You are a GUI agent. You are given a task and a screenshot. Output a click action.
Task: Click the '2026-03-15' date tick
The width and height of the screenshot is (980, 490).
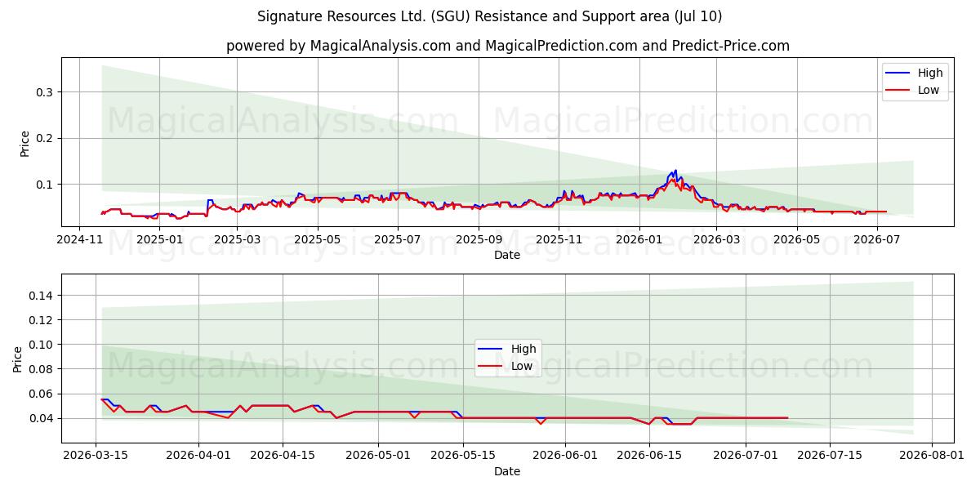point(96,456)
